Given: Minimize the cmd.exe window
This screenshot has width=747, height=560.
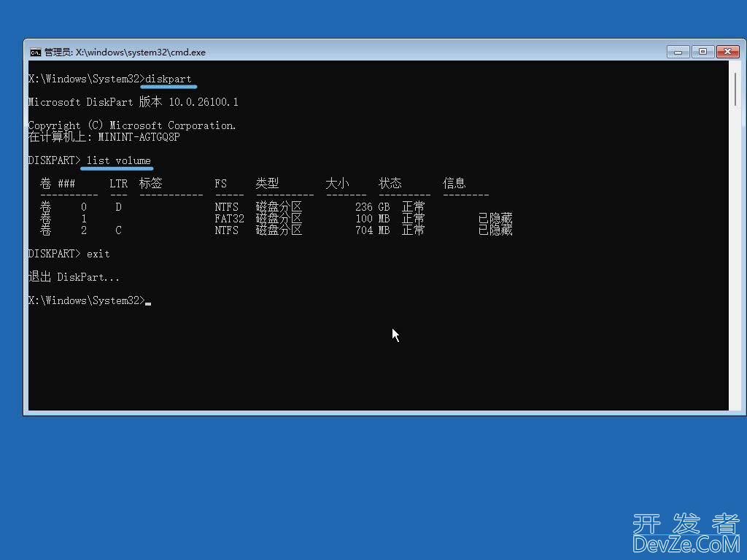Looking at the screenshot, I should pos(678,52).
